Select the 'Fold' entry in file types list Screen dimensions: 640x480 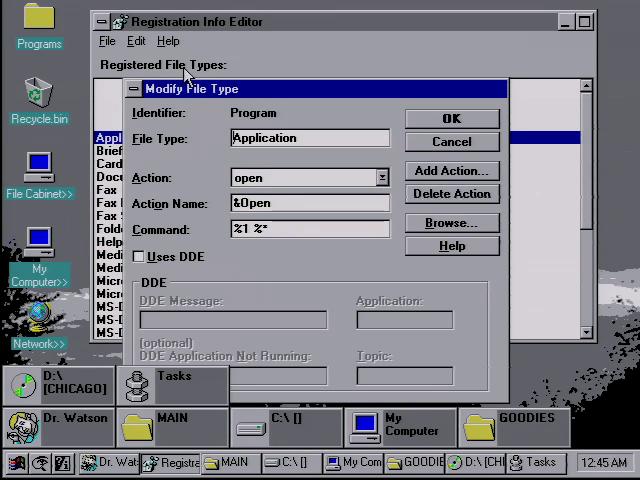[109, 229]
